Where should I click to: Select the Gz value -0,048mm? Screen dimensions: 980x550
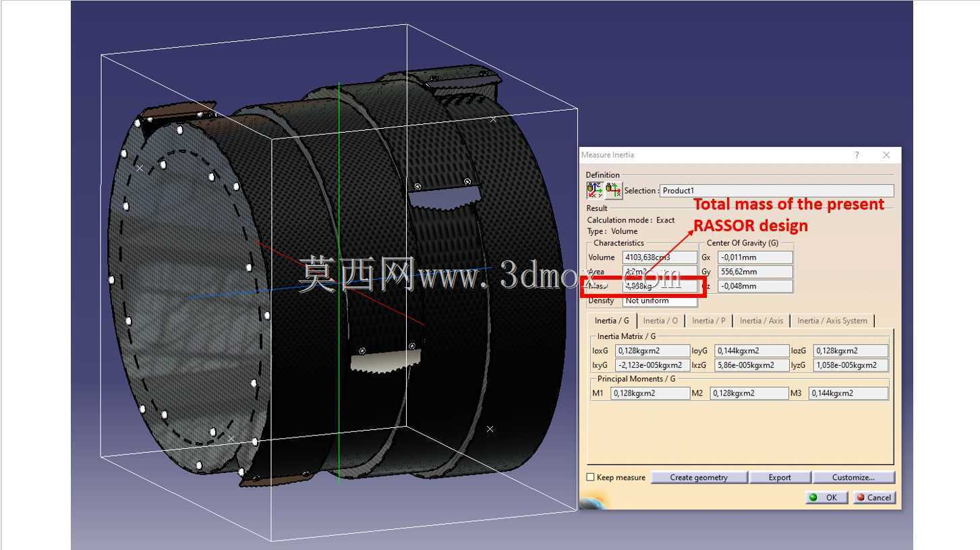(755, 286)
